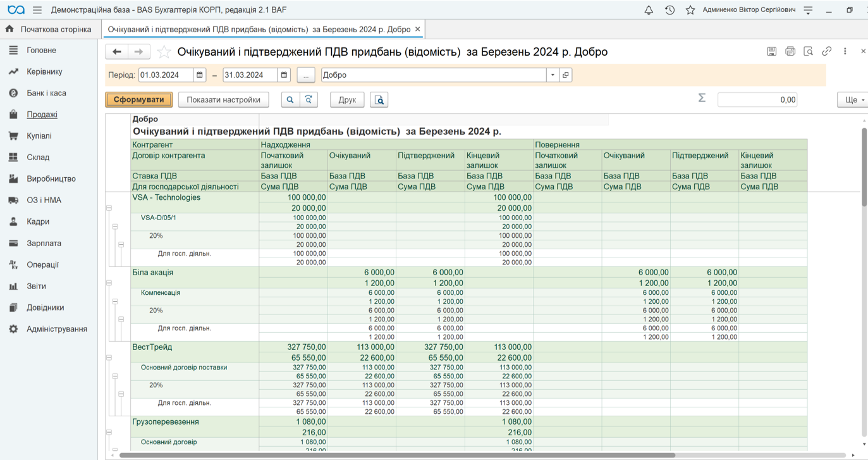This screenshot has width=868, height=460.
Task: Open the notifications bell icon
Action: [649, 10]
